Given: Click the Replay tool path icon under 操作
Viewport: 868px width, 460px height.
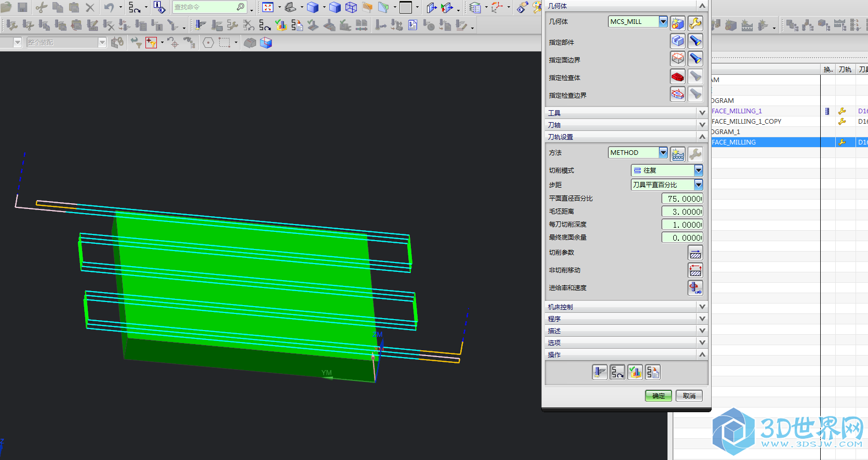Looking at the screenshot, I should (x=618, y=372).
